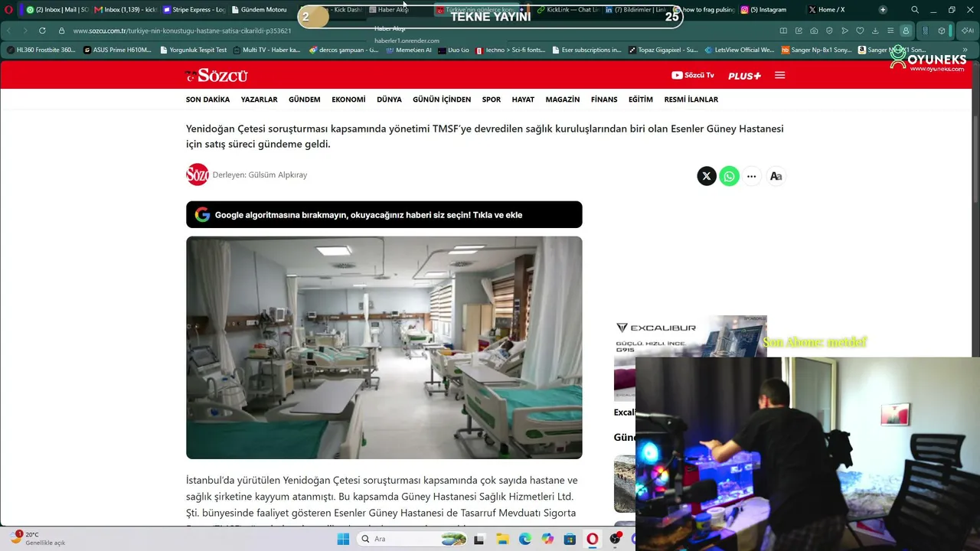This screenshot has width=980, height=551.
Task: Open the Eser subscriptions bookmark
Action: (x=586, y=50)
